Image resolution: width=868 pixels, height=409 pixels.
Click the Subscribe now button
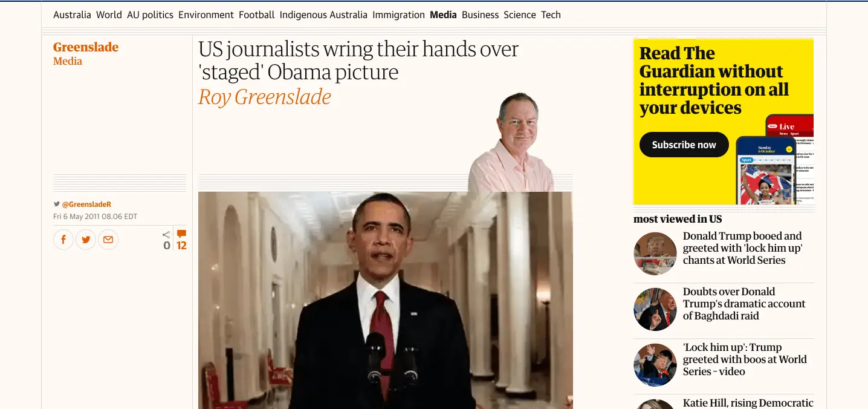click(684, 145)
